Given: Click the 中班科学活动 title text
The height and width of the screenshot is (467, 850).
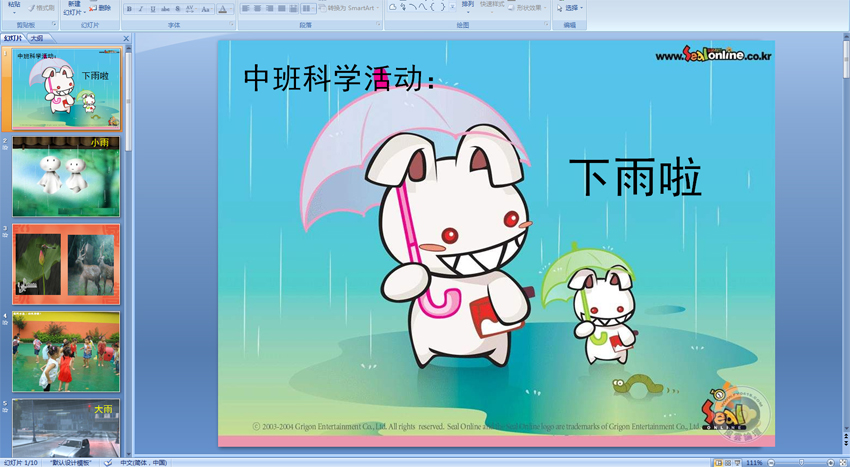Looking at the screenshot, I should coord(339,78).
